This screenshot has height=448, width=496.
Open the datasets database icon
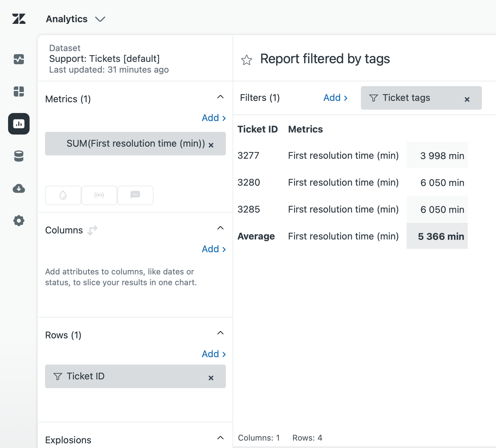(19, 156)
